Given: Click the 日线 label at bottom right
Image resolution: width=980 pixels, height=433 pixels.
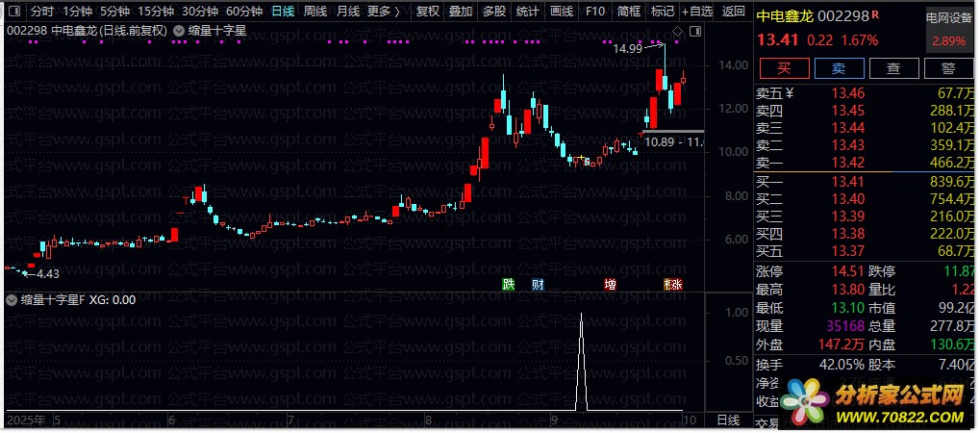Looking at the screenshot, I should (x=727, y=420).
